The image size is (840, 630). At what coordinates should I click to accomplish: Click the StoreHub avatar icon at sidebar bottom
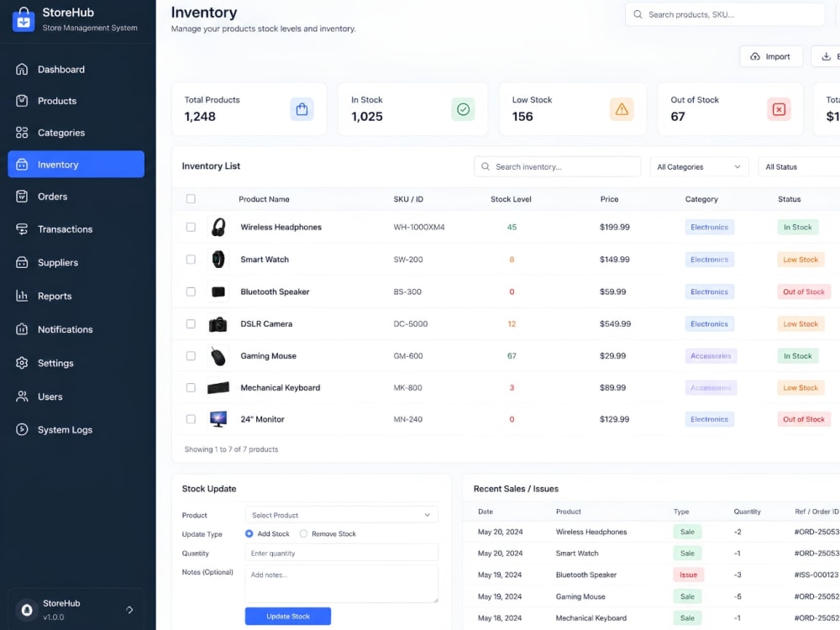click(27, 610)
